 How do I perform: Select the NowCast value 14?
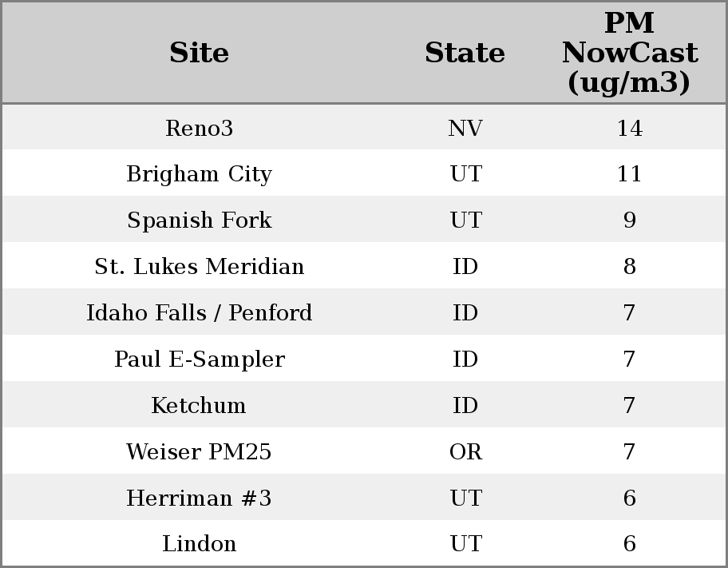629,129
